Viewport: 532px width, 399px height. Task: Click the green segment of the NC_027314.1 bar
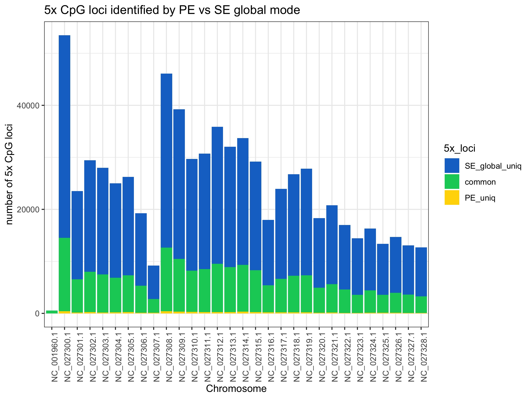tap(243, 288)
